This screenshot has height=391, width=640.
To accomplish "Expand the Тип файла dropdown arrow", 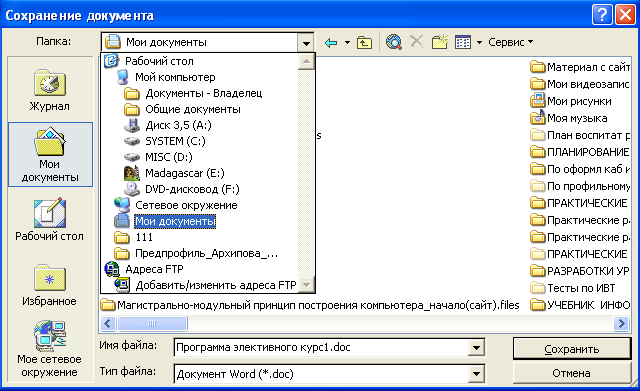I will tap(476, 374).
